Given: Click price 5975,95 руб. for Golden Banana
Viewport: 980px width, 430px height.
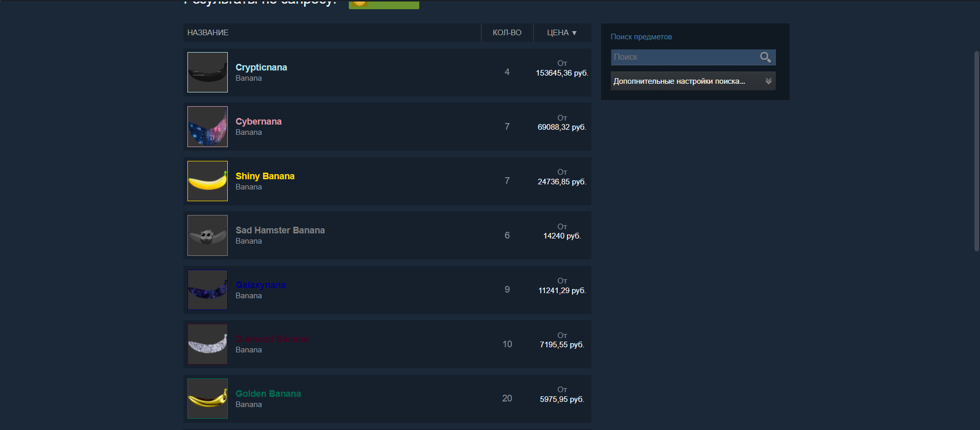Looking at the screenshot, I should (562, 399).
